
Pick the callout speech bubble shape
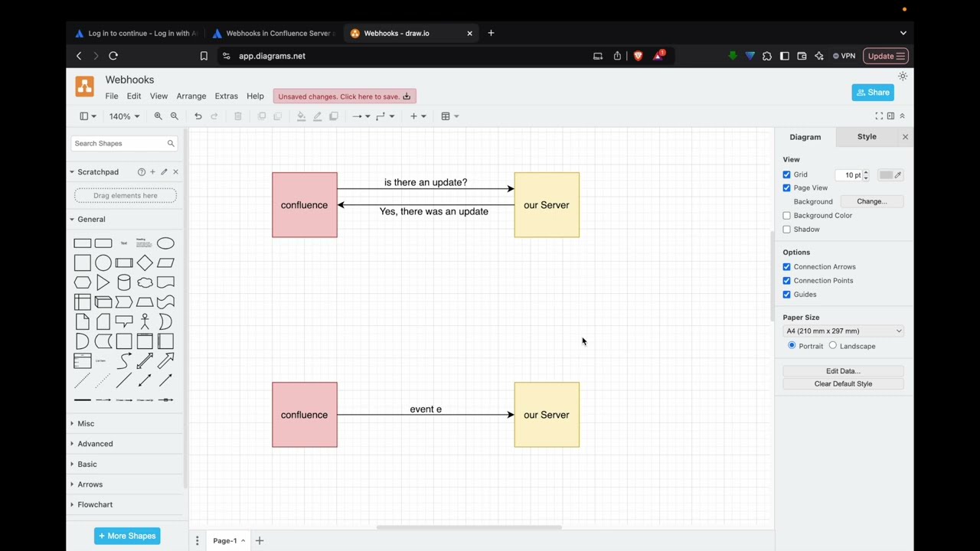pos(124,321)
